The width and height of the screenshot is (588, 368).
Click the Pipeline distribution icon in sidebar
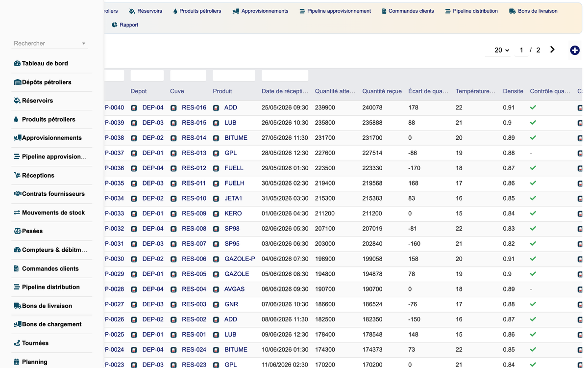(17, 287)
